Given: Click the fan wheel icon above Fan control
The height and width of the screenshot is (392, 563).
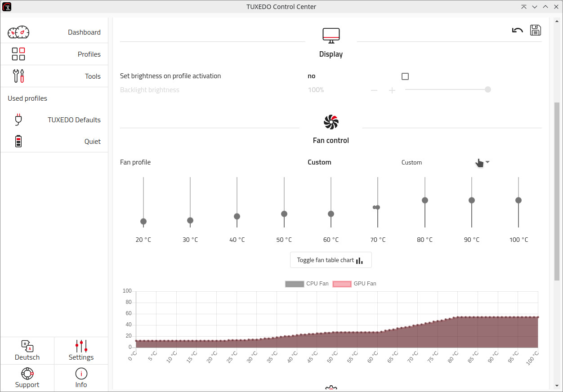Looking at the screenshot, I should (x=331, y=121).
